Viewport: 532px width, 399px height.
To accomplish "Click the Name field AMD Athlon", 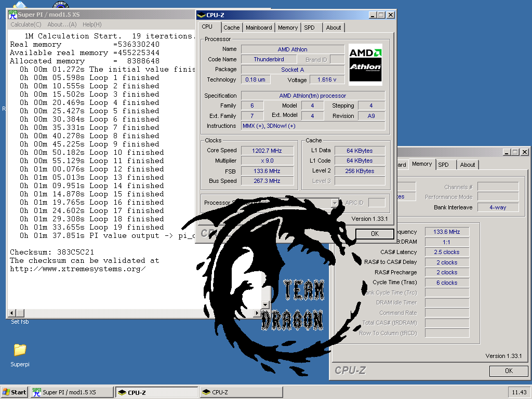I will tap(292, 49).
